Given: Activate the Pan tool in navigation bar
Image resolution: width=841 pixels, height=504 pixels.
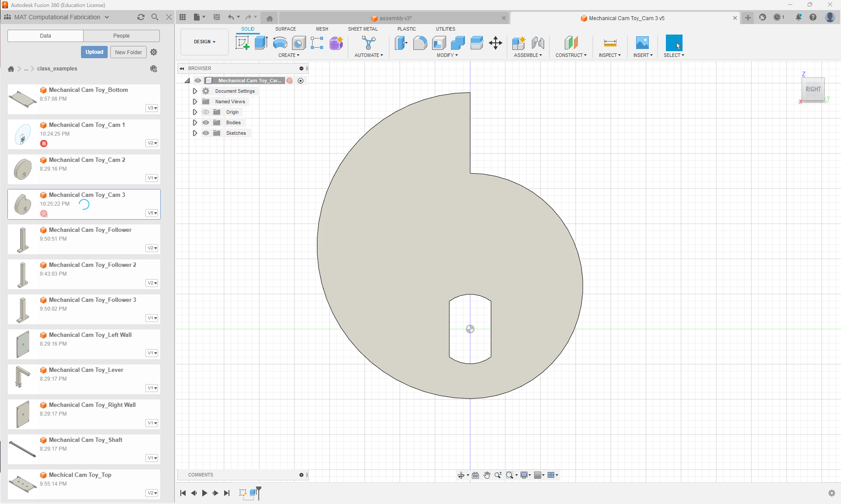Looking at the screenshot, I should [487, 475].
